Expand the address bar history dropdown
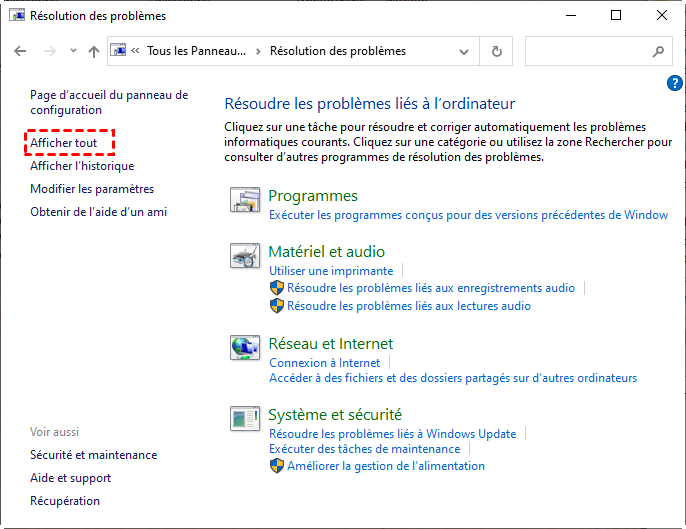686x529 pixels. pos(464,52)
